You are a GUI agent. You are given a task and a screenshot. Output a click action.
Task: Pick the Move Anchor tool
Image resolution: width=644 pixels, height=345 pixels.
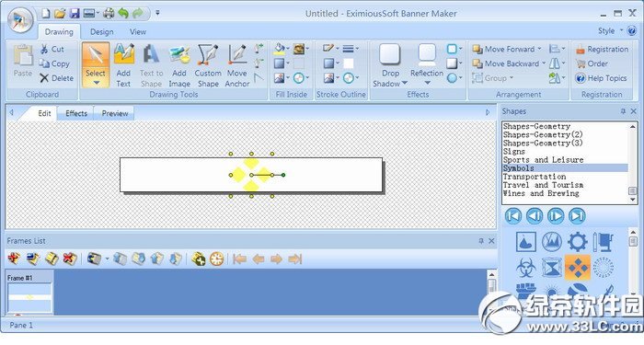click(237, 65)
